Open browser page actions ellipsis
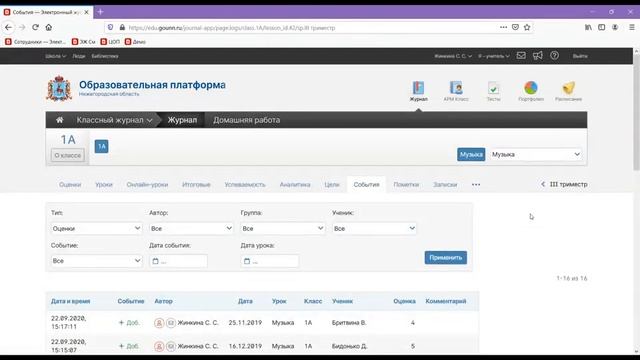 (503, 27)
